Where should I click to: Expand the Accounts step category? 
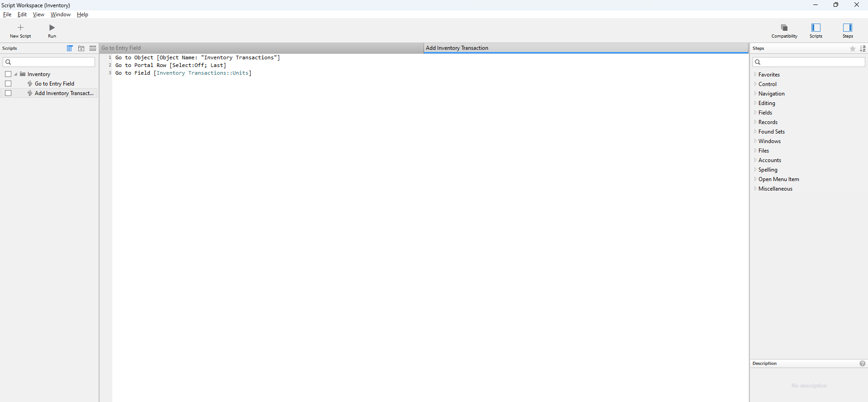coord(755,160)
